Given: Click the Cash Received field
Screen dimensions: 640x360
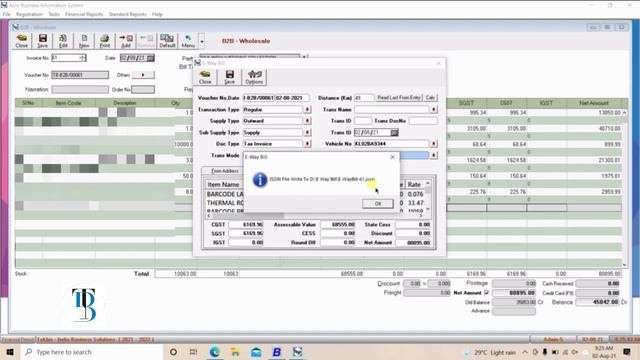Looking at the screenshot, I should [598, 283].
